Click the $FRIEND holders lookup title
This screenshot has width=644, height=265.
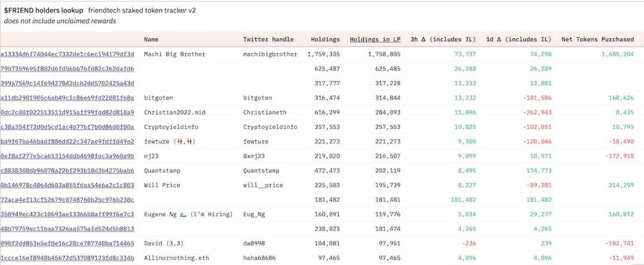pos(43,11)
